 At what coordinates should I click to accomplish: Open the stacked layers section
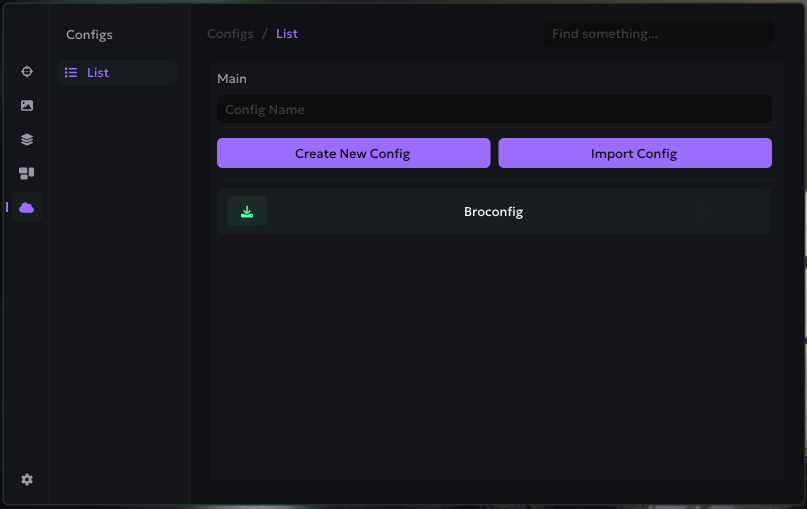(x=27, y=140)
